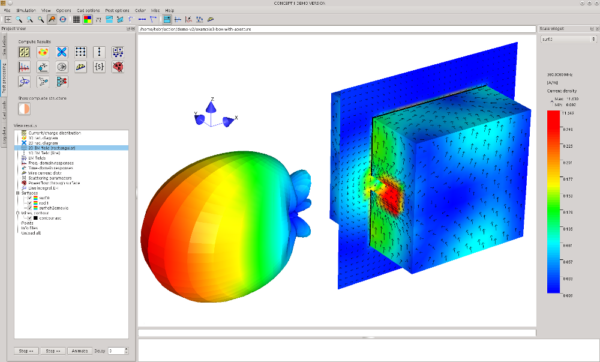Click the frequency-domain response graph icon
This screenshot has height=362, width=600.
point(24,67)
